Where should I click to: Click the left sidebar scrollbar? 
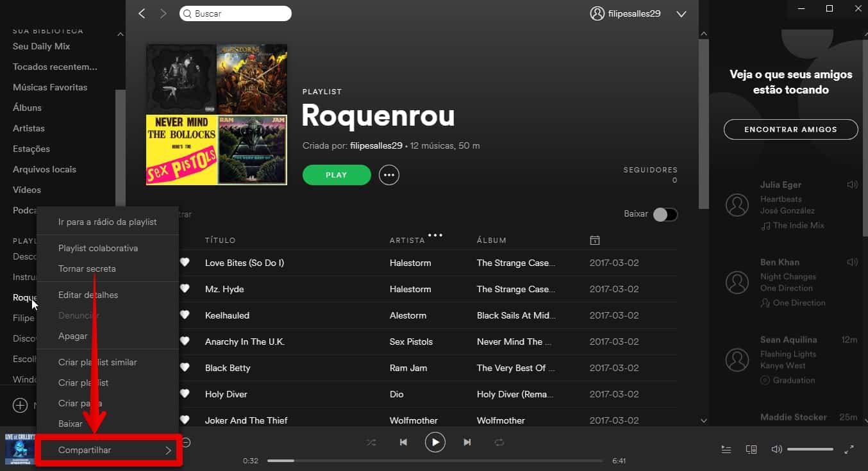pos(120,147)
